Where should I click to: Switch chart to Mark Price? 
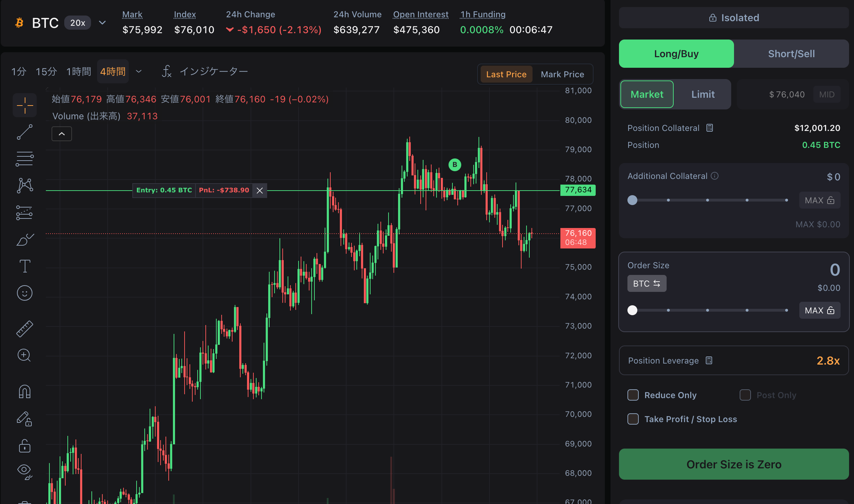tap(562, 74)
